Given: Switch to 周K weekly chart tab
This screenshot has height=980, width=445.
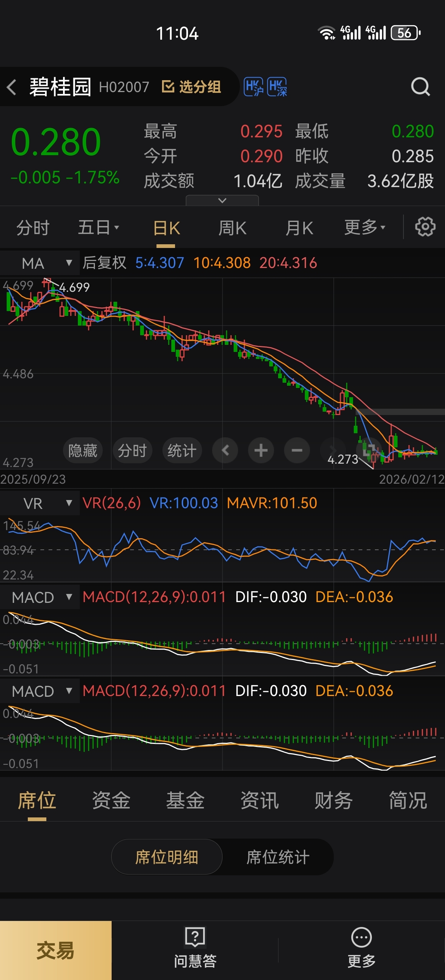Looking at the screenshot, I should point(232,228).
